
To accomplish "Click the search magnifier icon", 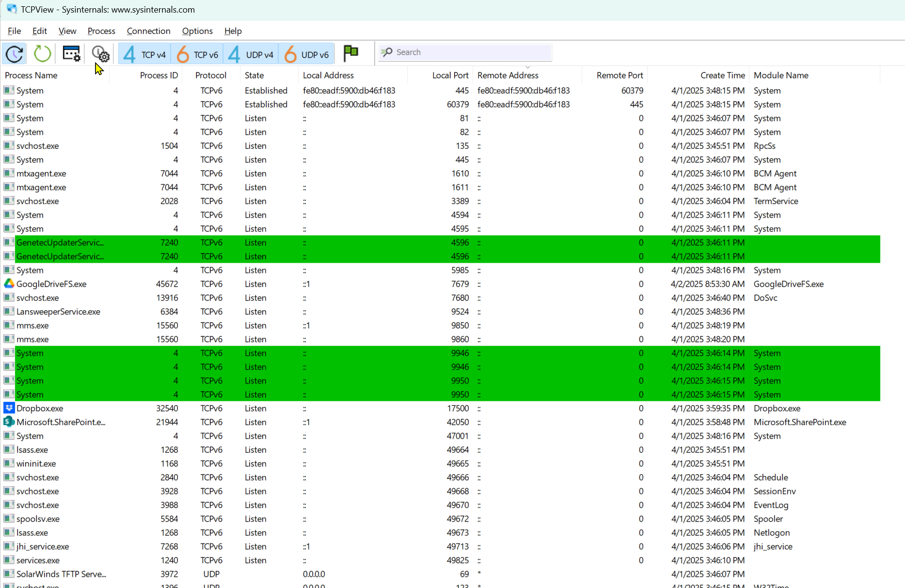I will 386,52.
